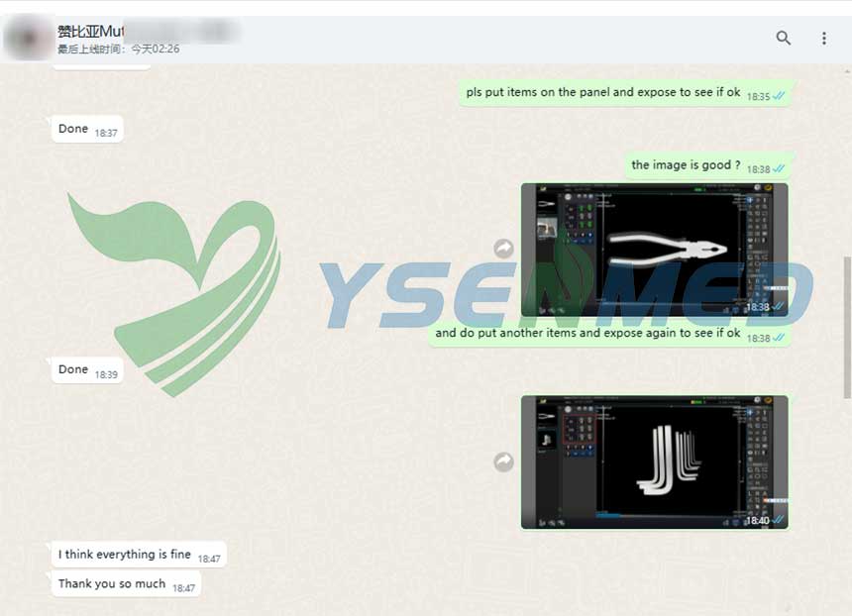Click the last seen status text

(x=118, y=50)
